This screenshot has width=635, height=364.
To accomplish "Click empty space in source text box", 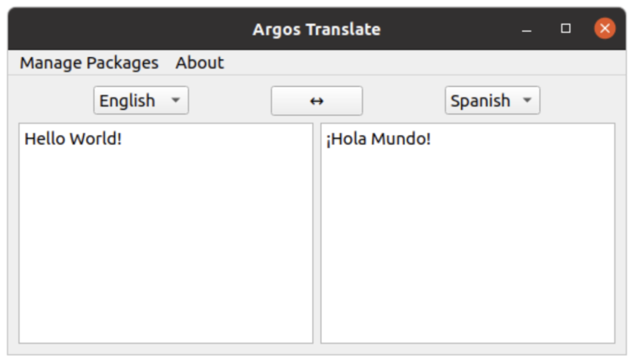I will (x=166, y=247).
